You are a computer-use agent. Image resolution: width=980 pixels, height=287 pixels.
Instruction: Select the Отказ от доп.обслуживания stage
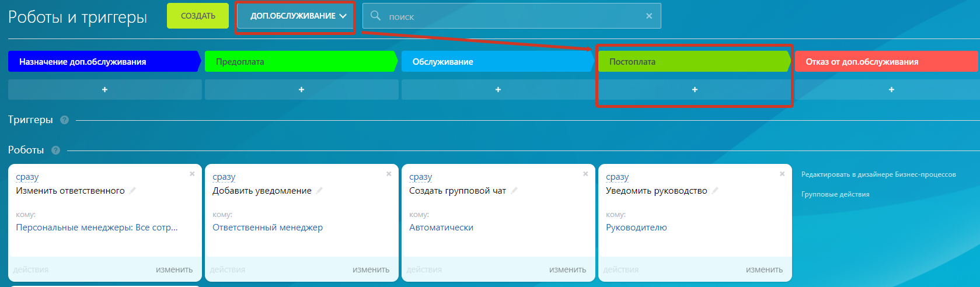click(x=886, y=61)
